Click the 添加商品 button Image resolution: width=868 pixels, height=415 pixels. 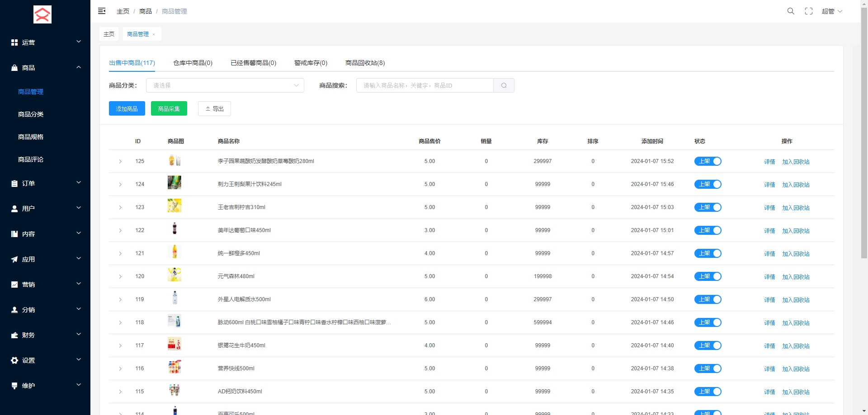tap(127, 108)
